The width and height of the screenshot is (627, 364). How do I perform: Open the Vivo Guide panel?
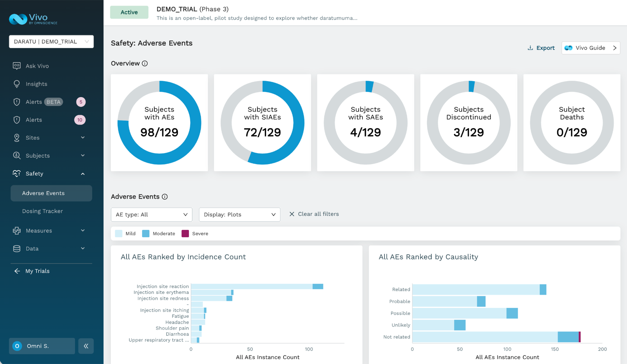pos(591,48)
